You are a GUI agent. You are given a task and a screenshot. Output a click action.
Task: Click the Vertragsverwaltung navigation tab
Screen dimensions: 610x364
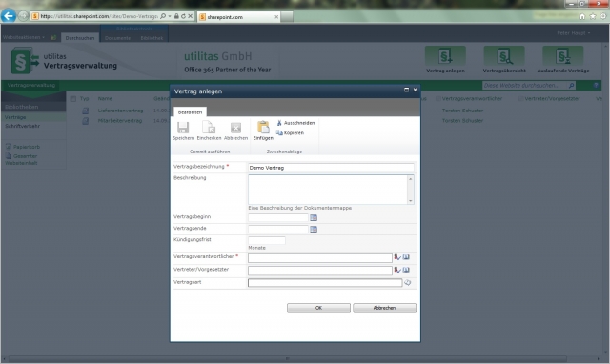[31, 85]
